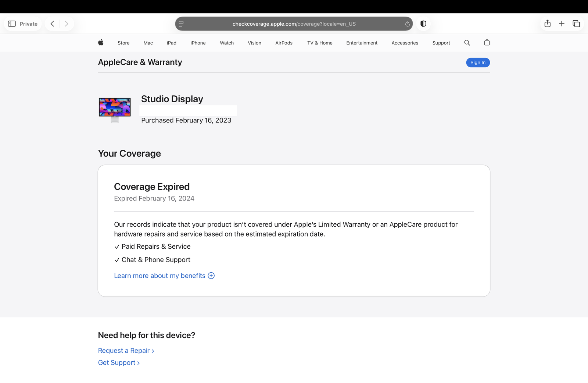Go back to previous page
The width and height of the screenshot is (588, 383).
coord(52,24)
